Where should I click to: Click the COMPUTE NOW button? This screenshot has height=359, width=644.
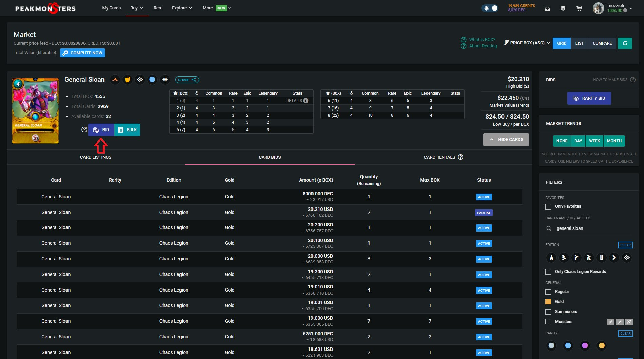click(x=82, y=53)
